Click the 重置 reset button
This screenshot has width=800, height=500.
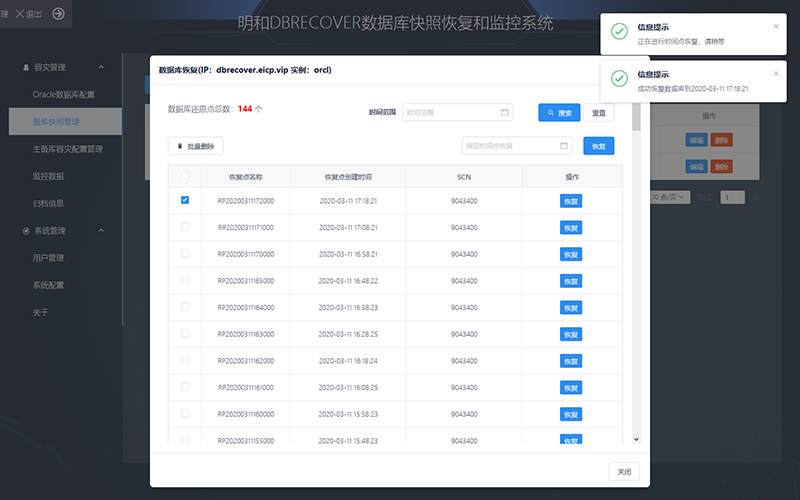click(x=599, y=113)
